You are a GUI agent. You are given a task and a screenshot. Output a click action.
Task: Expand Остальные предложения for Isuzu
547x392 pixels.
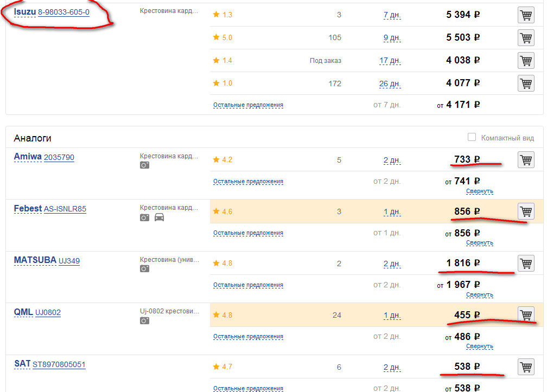[248, 105]
